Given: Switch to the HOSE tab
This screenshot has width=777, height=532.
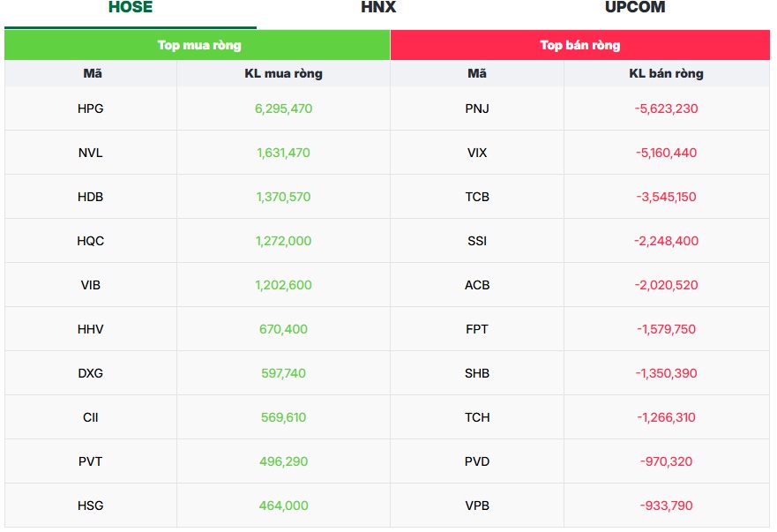Looking at the screenshot, I should (131, 7).
